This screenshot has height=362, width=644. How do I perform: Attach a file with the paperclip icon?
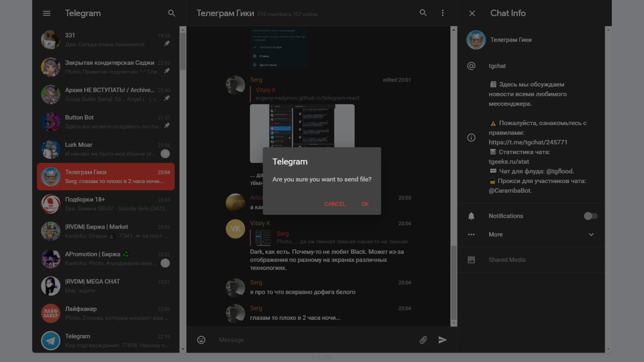tap(423, 340)
